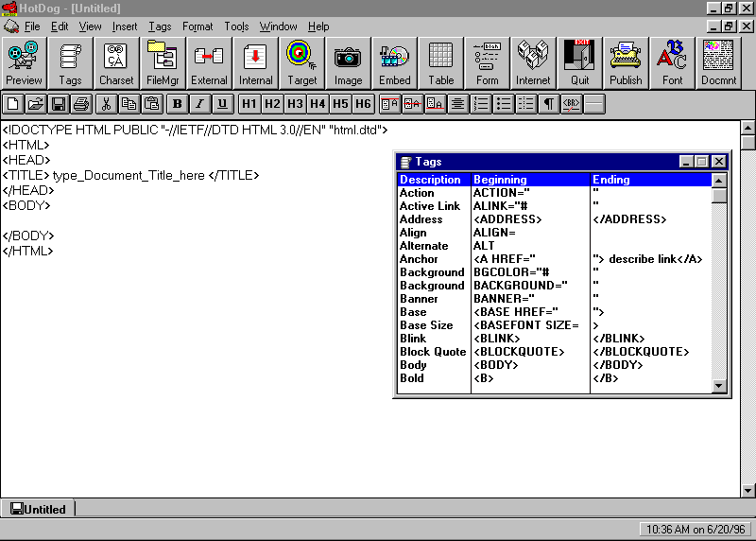Insert paragraph mark tag
756x541 pixels.
pyautogui.click(x=548, y=104)
